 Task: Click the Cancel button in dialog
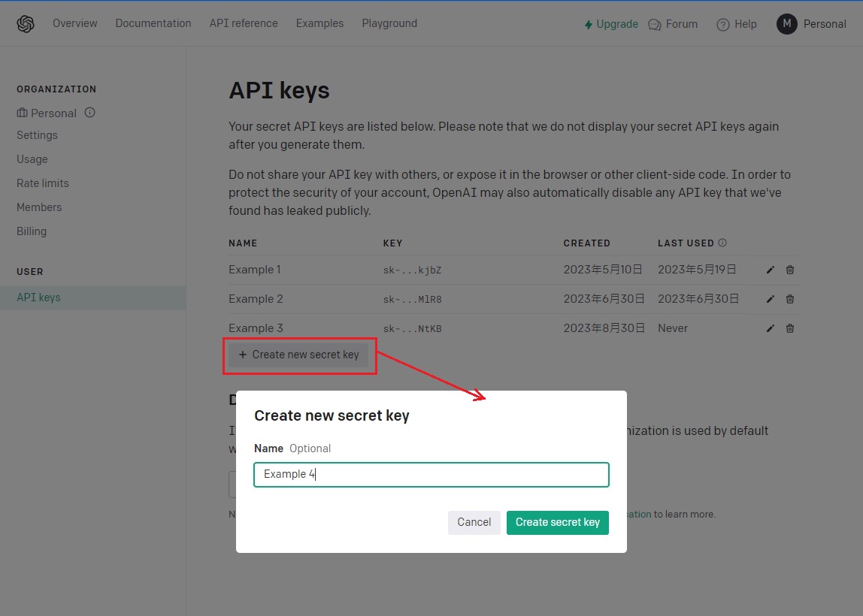(x=474, y=522)
